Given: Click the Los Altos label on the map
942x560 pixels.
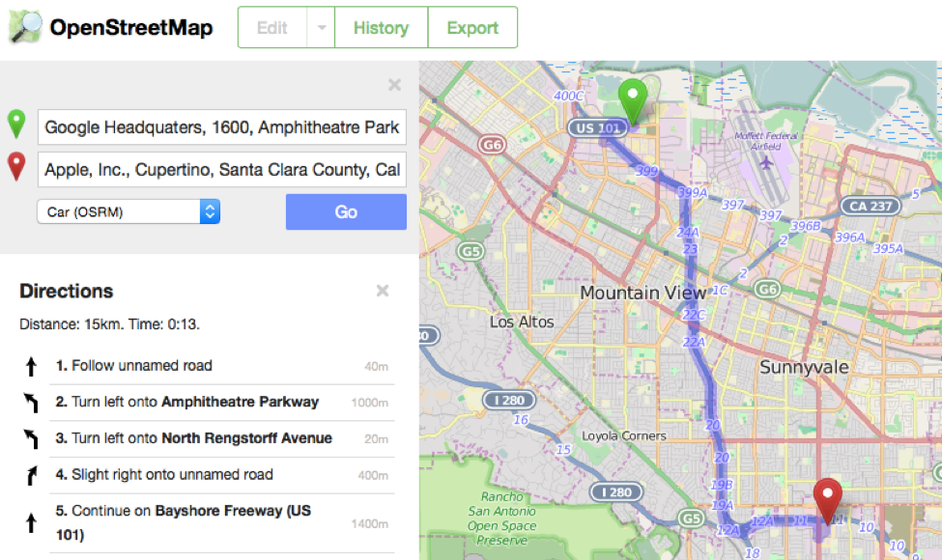Looking at the screenshot, I should point(522,322).
